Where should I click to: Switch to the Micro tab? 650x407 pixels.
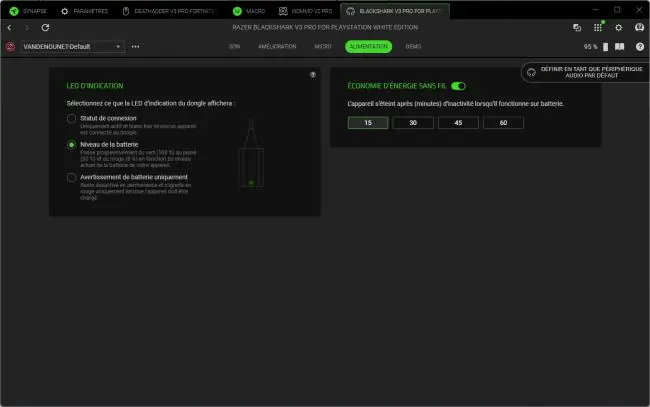(x=323, y=47)
